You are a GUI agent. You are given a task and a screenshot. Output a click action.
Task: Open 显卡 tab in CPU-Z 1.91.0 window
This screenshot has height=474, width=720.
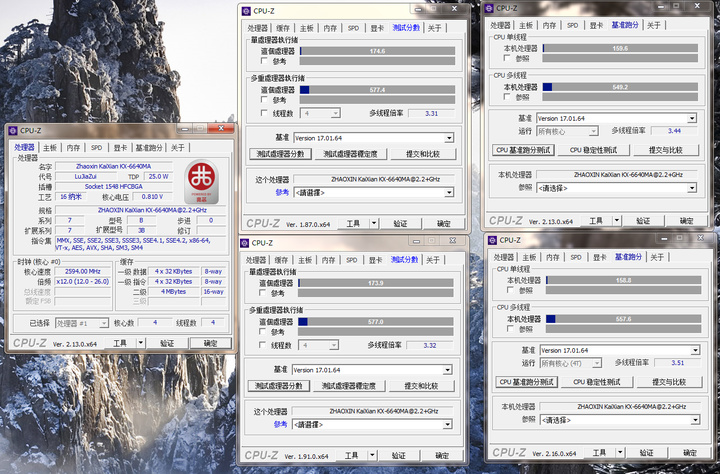[375, 260]
